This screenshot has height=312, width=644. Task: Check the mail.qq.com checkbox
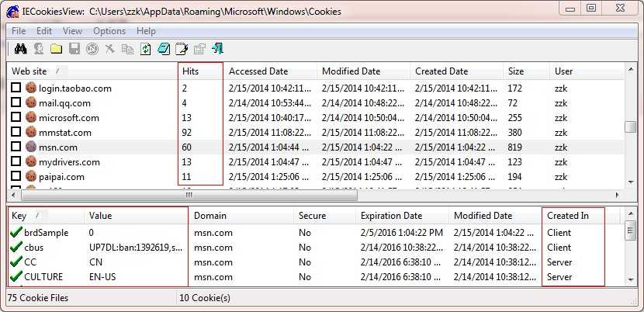(16, 102)
